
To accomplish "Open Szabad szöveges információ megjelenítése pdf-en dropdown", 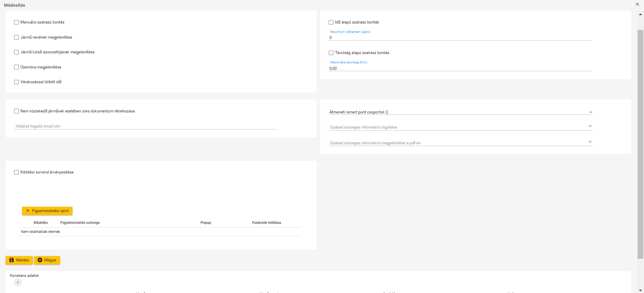I will [461, 143].
